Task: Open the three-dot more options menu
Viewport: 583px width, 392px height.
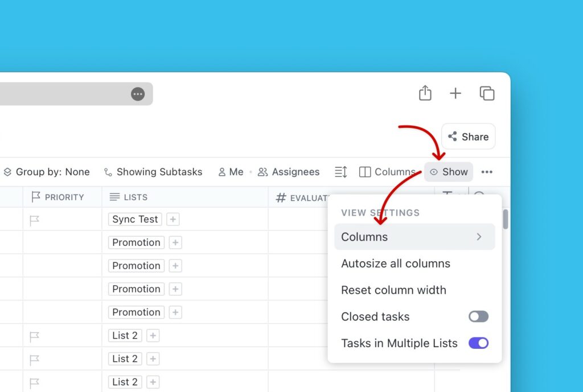Action: (487, 172)
